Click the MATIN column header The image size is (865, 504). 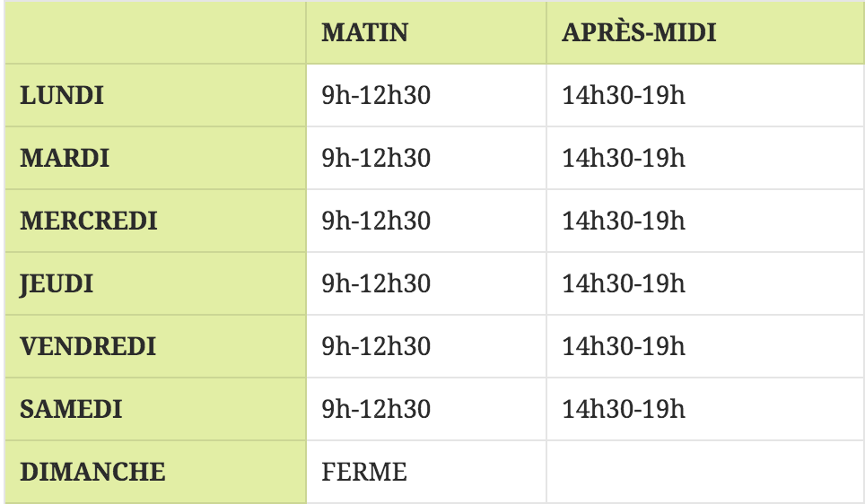(x=364, y=32)
